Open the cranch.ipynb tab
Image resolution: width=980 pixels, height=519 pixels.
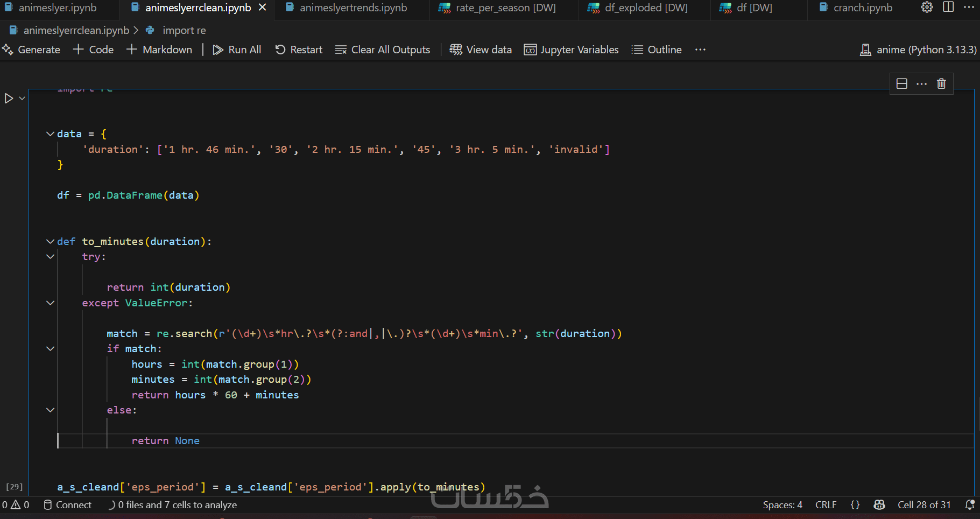click(856, 8)
